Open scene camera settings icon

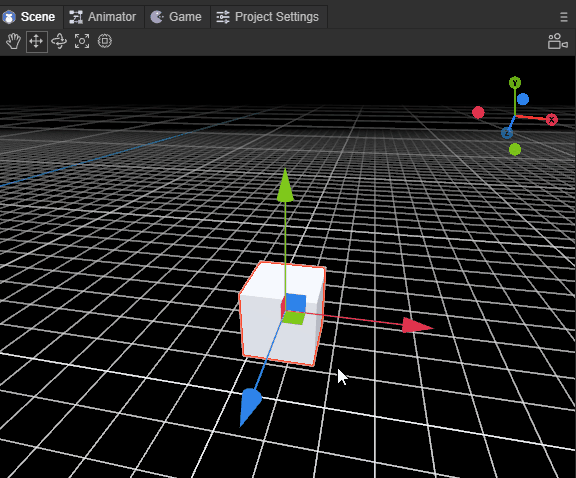(x=558, y=41)
